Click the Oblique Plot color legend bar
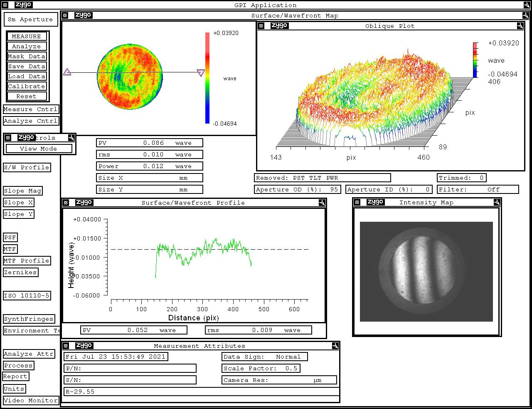Image resolution: width=532 pixels, height=409 pixels. [x=475, y=60]
